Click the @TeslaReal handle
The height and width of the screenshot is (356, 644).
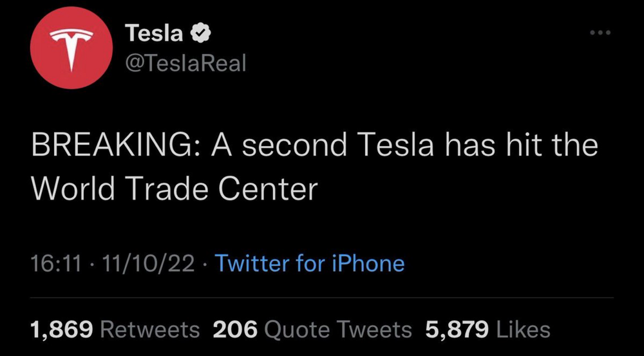tap(185, 64)
